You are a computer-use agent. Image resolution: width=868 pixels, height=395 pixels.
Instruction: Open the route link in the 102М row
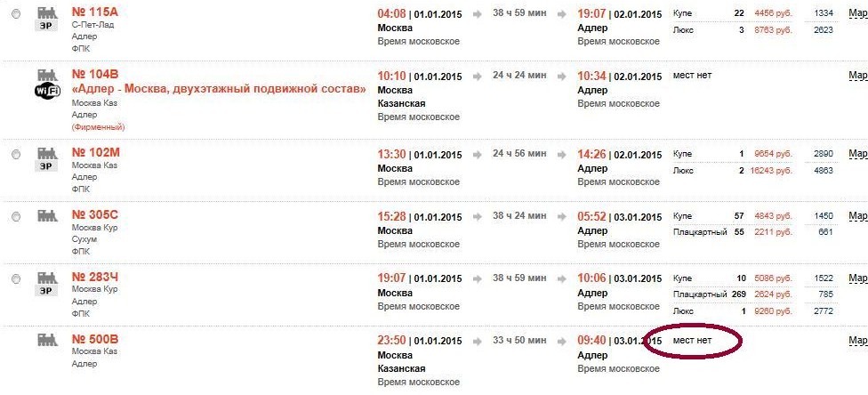pos(856,154)
